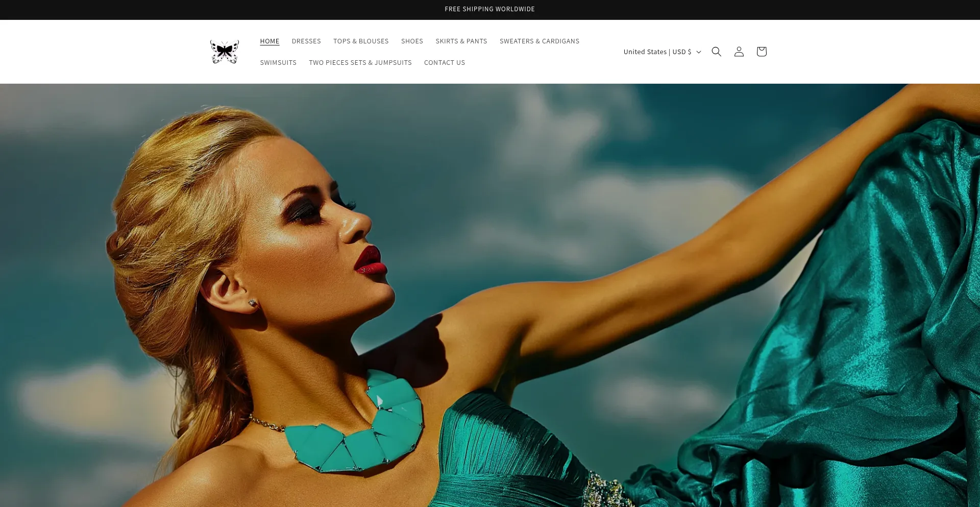
Task: Expand the United States | USD $ selector
Action: 663,52
